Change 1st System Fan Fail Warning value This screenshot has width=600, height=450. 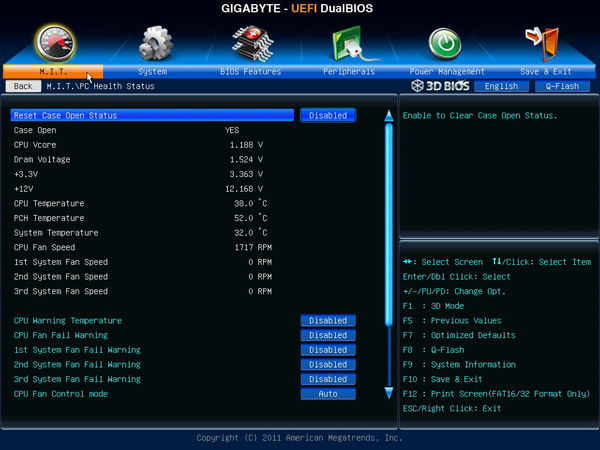(328, 350)
